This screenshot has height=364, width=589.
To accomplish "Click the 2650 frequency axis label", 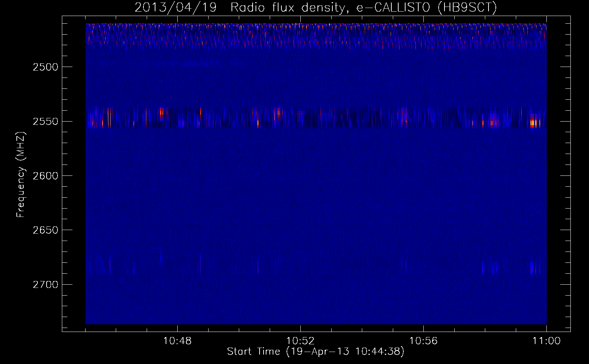I will click(x=45, y=230).
